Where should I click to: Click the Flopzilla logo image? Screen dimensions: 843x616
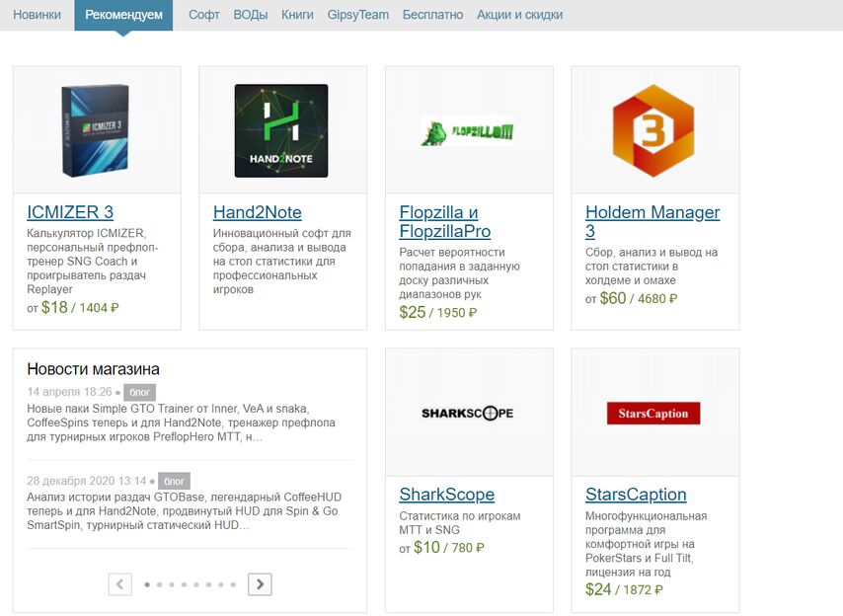[x=467, y=131]
